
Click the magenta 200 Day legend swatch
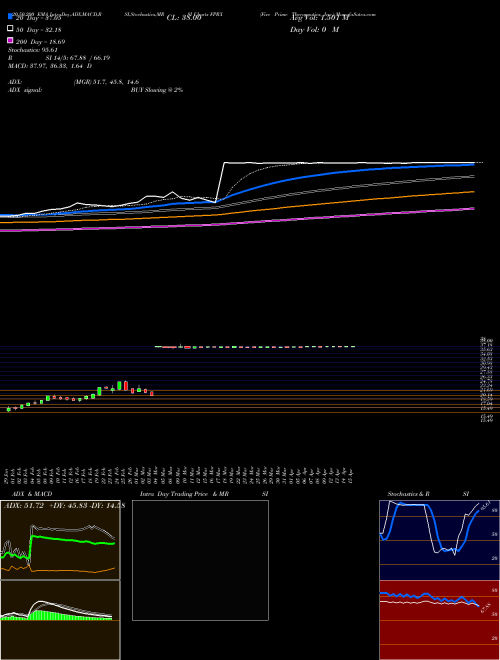[10, 40]
